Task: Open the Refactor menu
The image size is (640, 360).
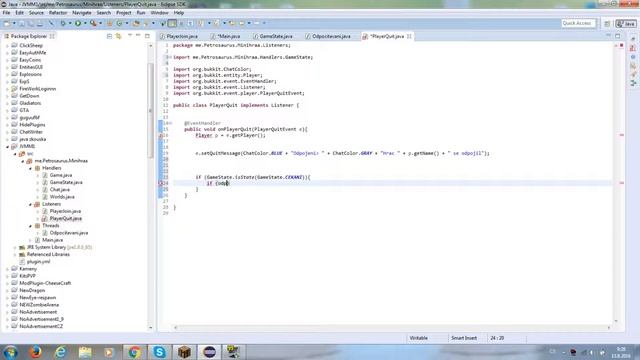Action: (58, 13)
